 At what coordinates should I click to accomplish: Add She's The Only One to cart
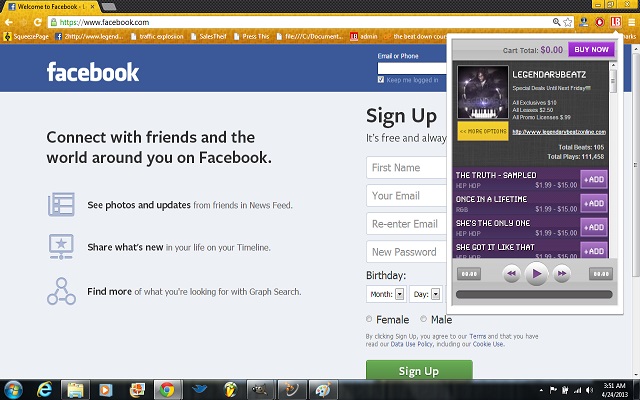(594, 227)
